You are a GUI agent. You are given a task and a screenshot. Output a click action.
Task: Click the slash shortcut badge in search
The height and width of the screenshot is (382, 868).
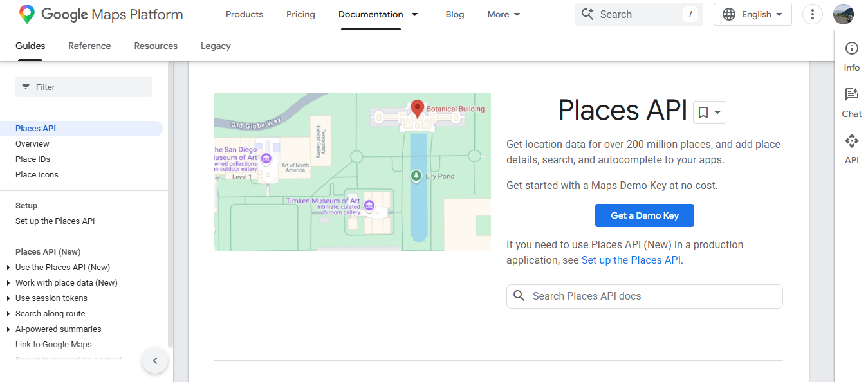coord(690,14)
